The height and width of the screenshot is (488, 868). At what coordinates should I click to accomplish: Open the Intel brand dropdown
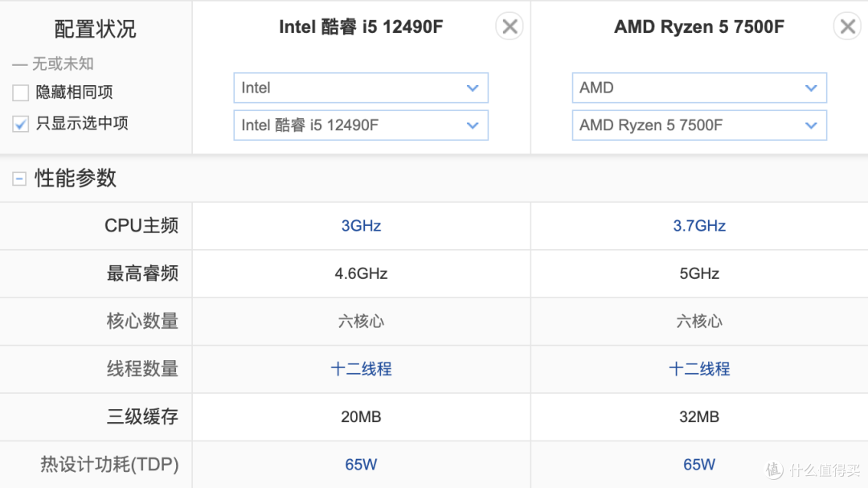click(361, 88)
